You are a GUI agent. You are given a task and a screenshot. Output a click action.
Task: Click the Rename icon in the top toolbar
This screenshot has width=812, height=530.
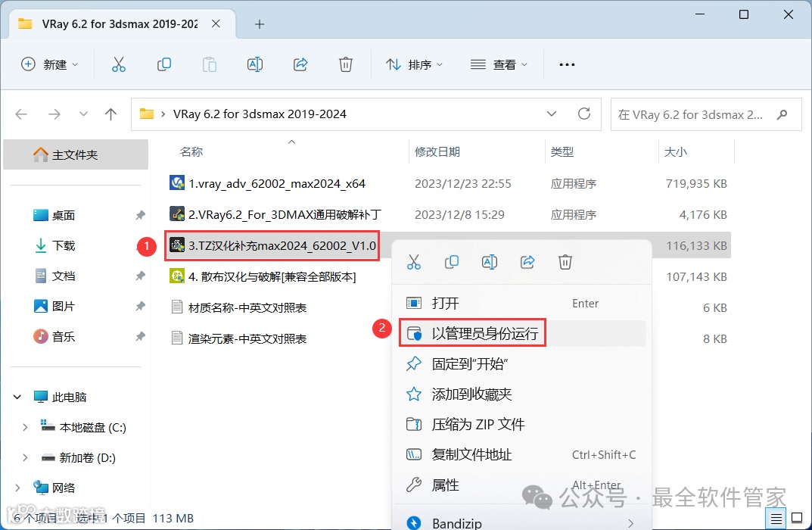(x=255, y=64)
